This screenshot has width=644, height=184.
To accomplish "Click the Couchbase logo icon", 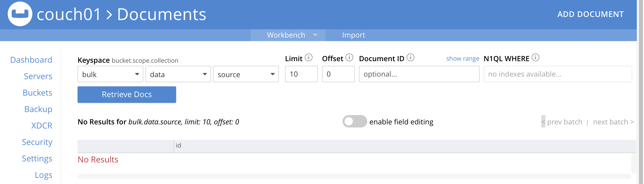I will (x=20, y=14).
